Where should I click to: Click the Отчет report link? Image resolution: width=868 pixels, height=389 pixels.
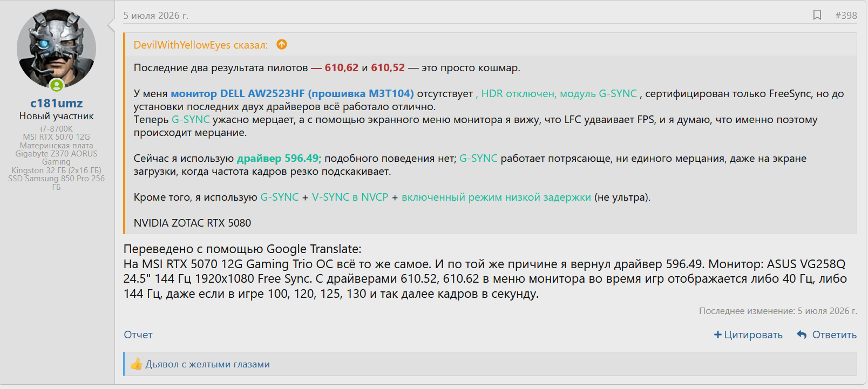pos(138,335)
